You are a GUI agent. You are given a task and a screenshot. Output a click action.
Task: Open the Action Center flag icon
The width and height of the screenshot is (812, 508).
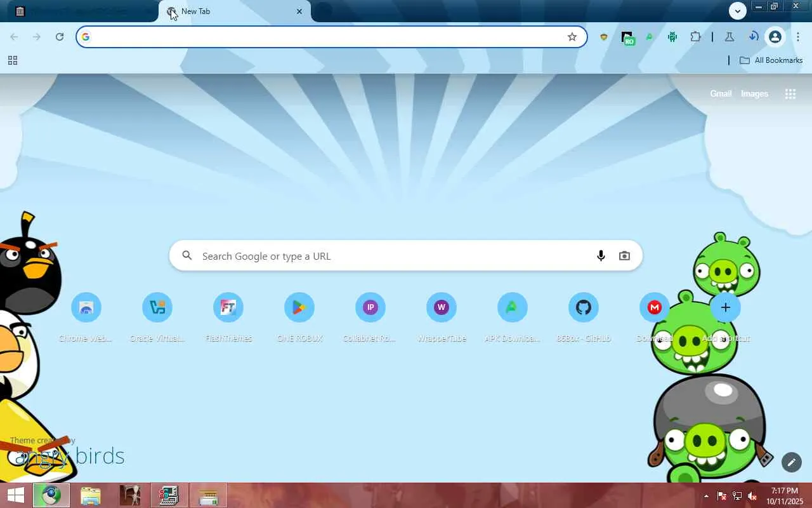tap(722, 496)
